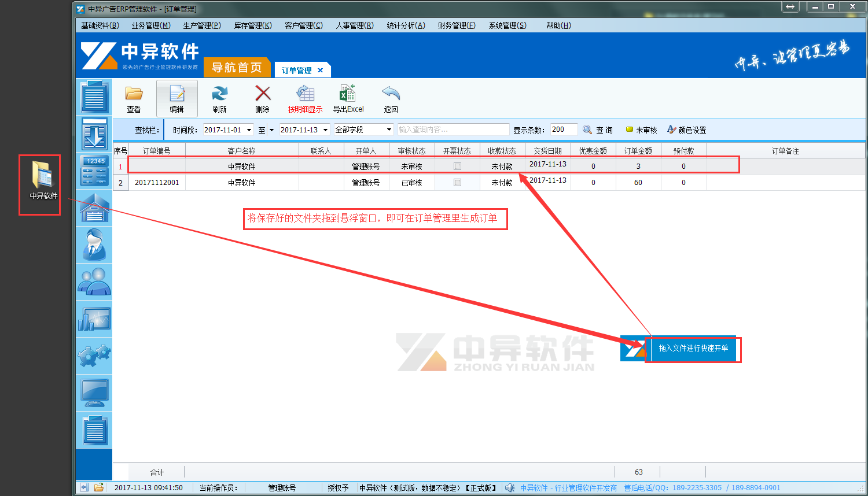Screen dimensions: 868x496
Task: Open the 统计分析(A) menu
Action: pos(406,25)
